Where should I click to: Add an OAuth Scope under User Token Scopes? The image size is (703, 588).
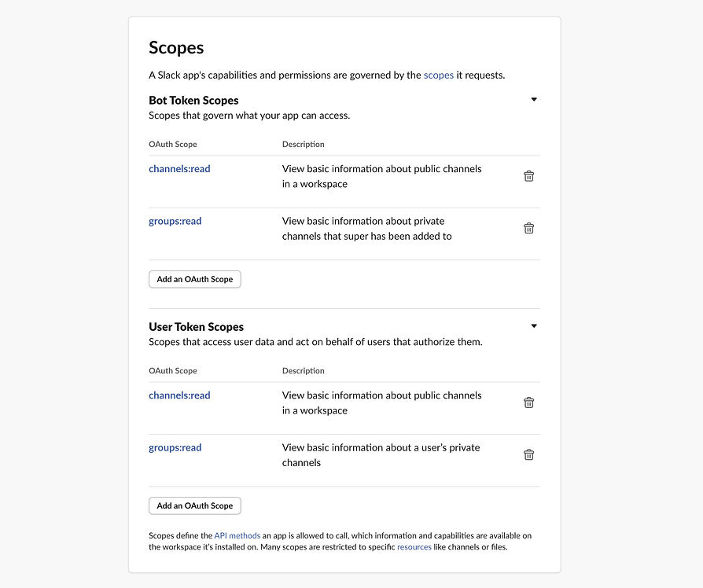point(194,505)
